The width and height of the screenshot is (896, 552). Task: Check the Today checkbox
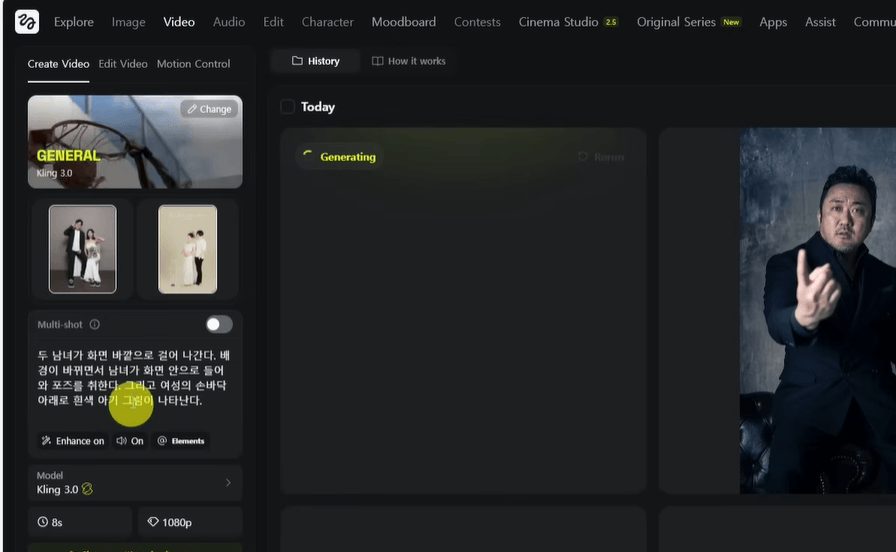tap(287, 107)
